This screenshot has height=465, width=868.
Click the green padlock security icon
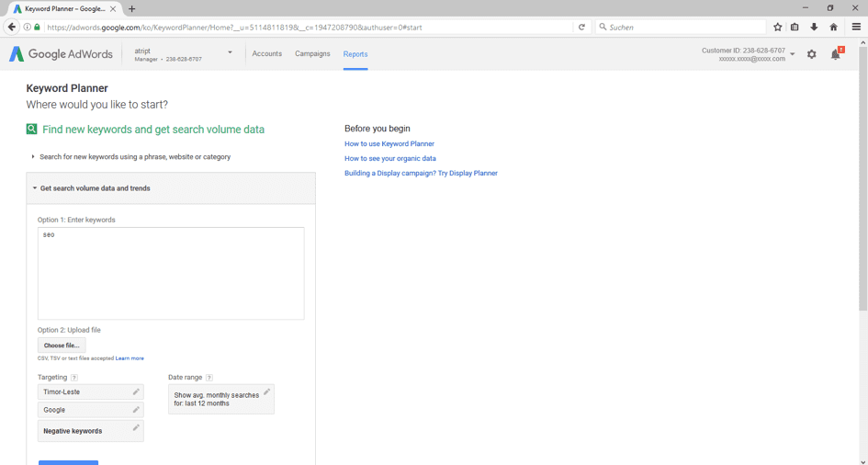tap(37, 28)
